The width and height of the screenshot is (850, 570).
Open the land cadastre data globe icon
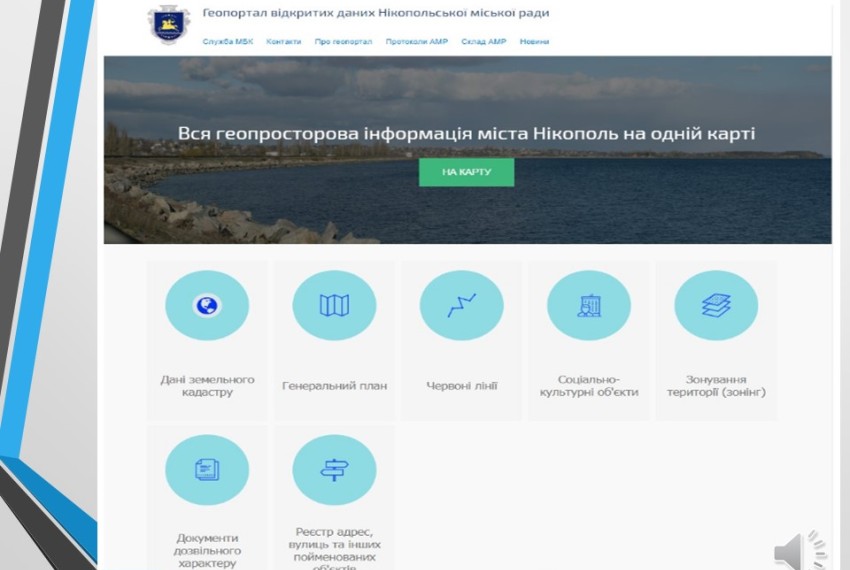click(207, 305)
